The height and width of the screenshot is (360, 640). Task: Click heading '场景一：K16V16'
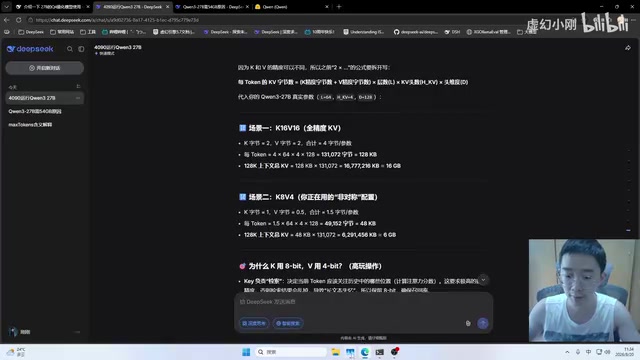295,128
